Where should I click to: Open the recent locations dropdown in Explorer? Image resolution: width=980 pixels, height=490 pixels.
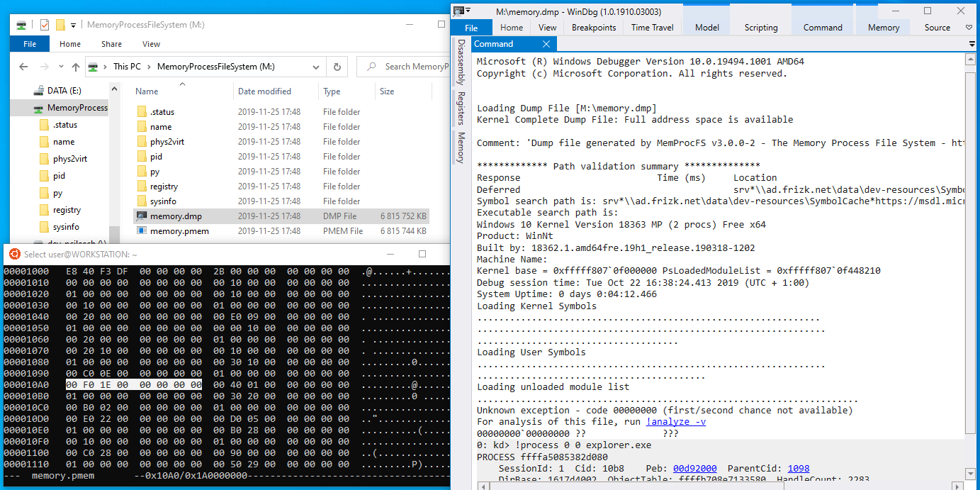click(60, 67)
